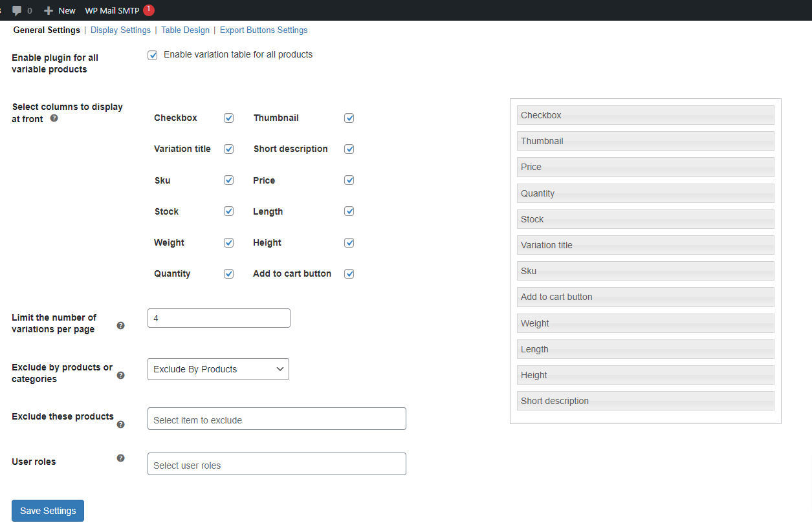
Task: Open the 'Select user roles' selector
Action: coord(277,464)
